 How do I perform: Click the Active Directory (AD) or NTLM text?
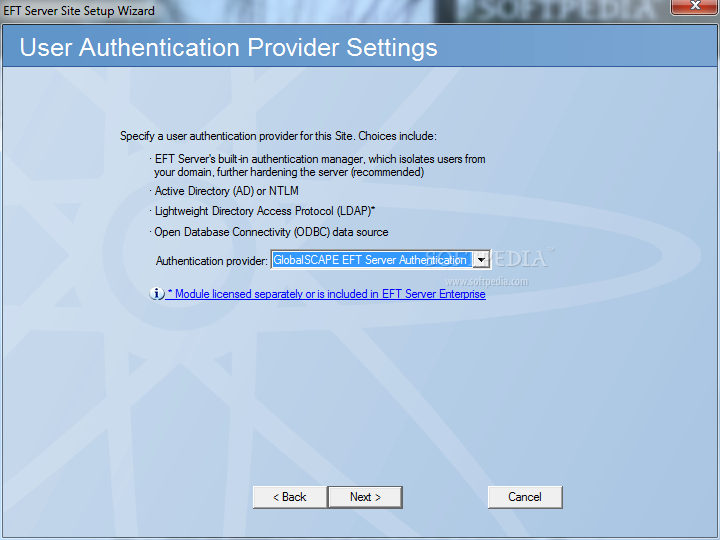(226, 191)
